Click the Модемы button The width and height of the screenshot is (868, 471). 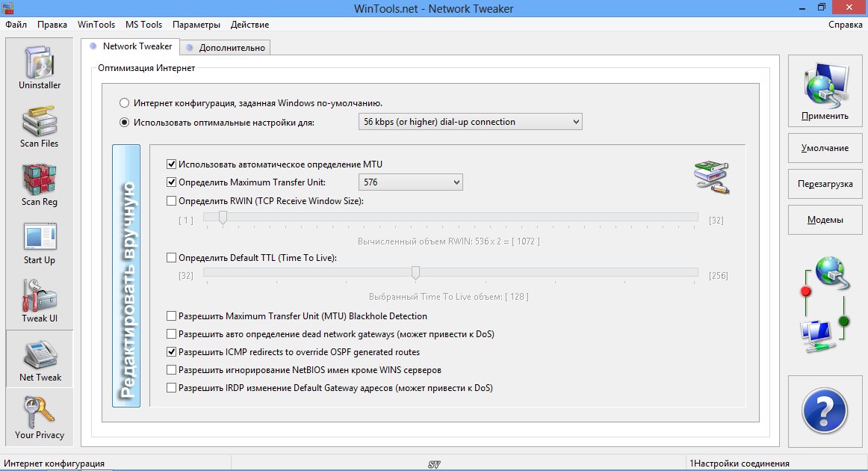(825, 220)
